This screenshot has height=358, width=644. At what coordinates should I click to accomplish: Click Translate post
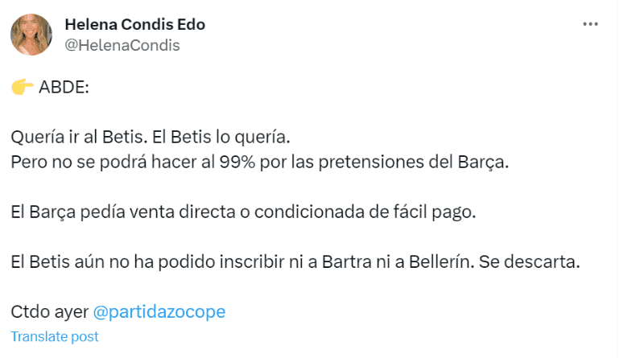55,336
